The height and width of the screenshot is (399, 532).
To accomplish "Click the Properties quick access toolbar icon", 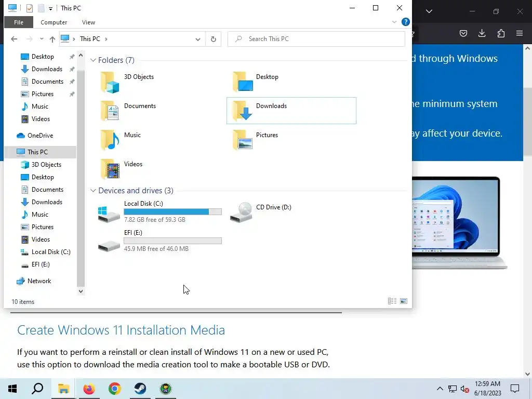I will [30, 8].
